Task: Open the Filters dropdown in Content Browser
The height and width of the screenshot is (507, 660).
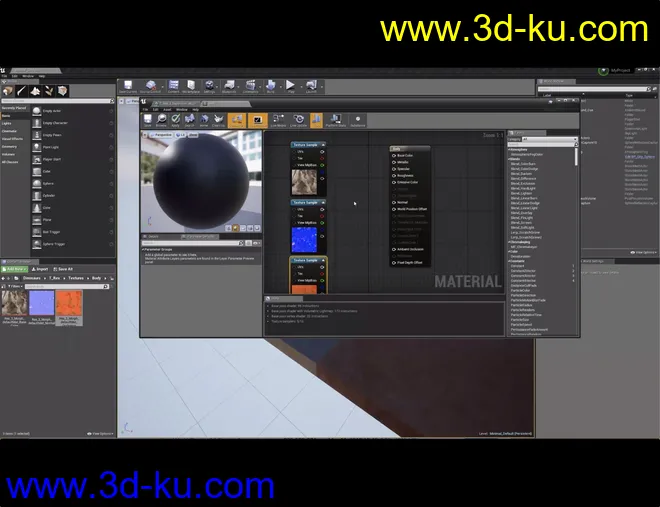Action: click(14, 285)
